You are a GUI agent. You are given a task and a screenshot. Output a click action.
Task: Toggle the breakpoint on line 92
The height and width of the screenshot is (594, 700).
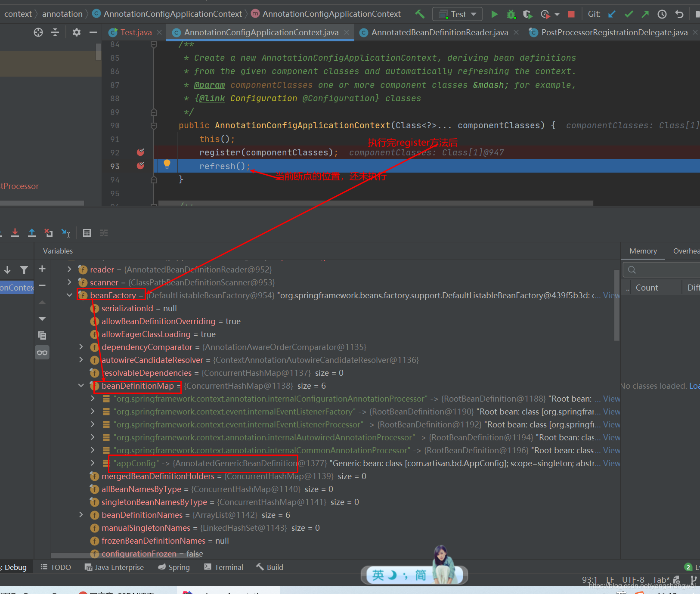140,152
